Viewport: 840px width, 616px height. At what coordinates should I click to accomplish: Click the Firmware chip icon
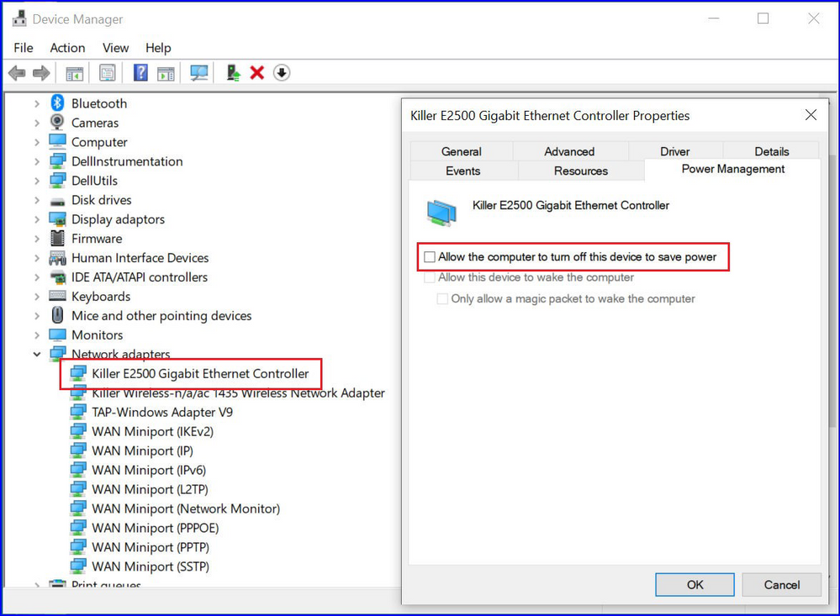[x=57, y=238]
